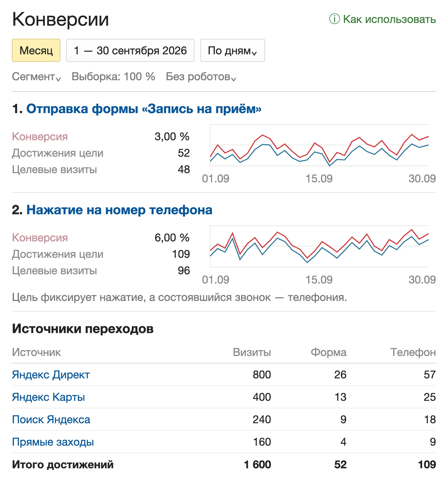448x482 pixels.
Task: Select the 'Месяц' period button
Action: pos(36,50)
